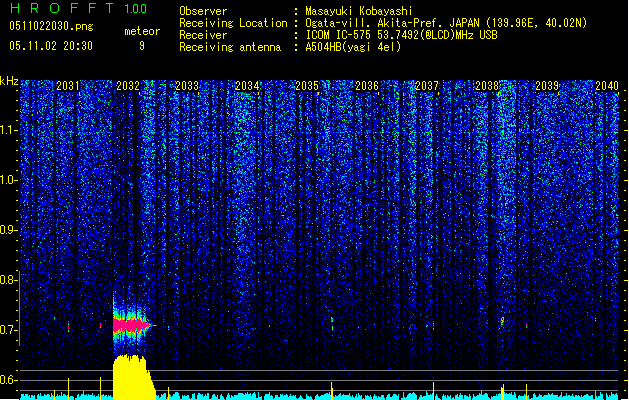The width and height of the screenshot is (629, 400).
Task: Click the 1.0 kHz axis tick label
Action: [x=8, y=180]
